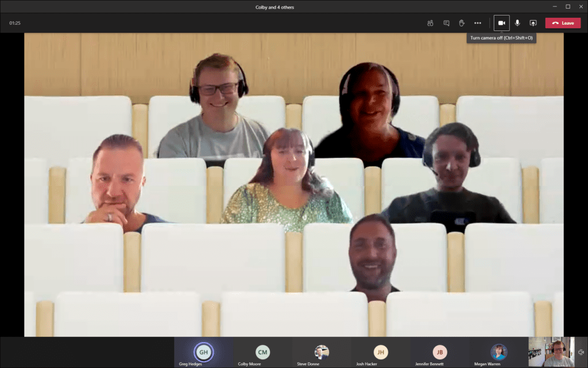Minimize the Teams meeting window
Image resolution: width=588 pixels, height=368 pixels.
coord(555,6)
